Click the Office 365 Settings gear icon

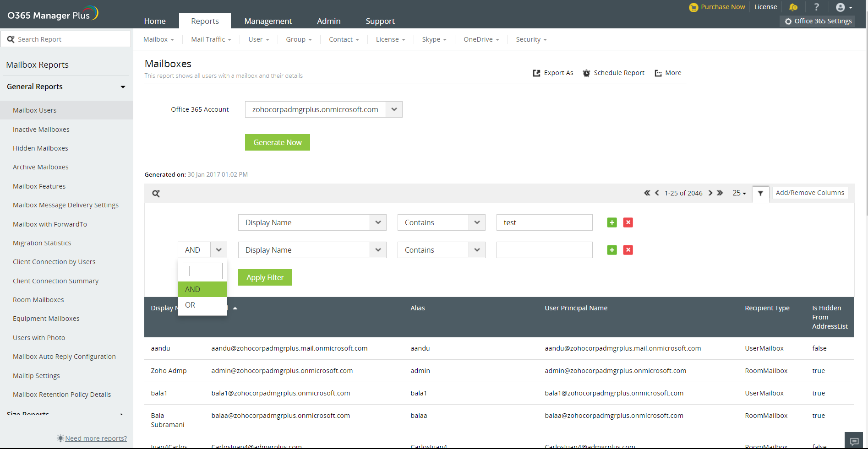coord(788,22)
